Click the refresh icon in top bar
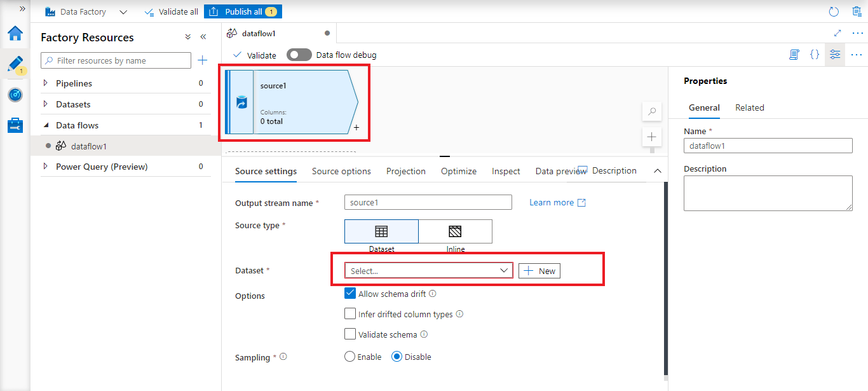The image size is (868, 391). click(x=834, y=11)
